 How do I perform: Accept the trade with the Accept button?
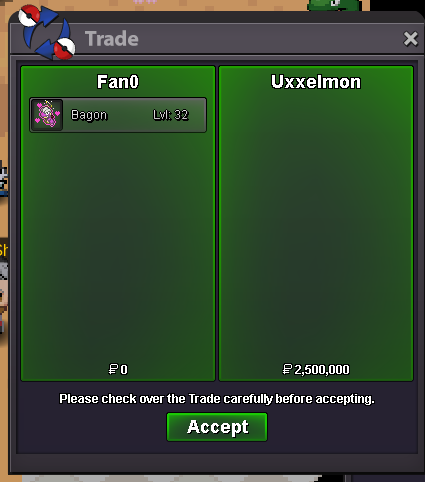coord(217,427)
